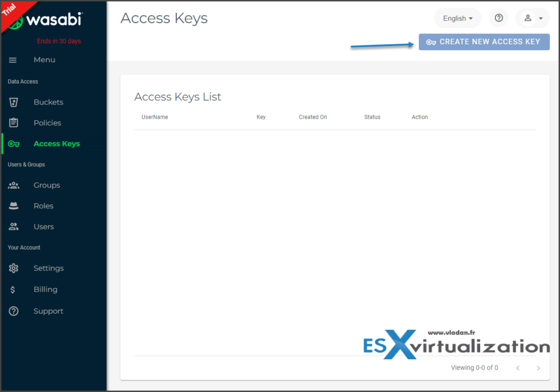Click the Users sidebar icon
Image resolution: width=560 pixels, height=392 pixels.
coord(14,226)
